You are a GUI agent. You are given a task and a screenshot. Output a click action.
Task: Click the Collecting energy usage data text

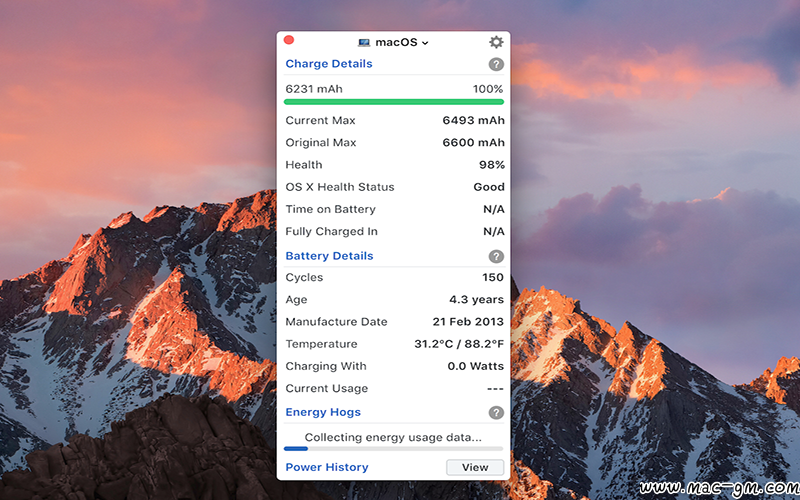tap(393, 437)
